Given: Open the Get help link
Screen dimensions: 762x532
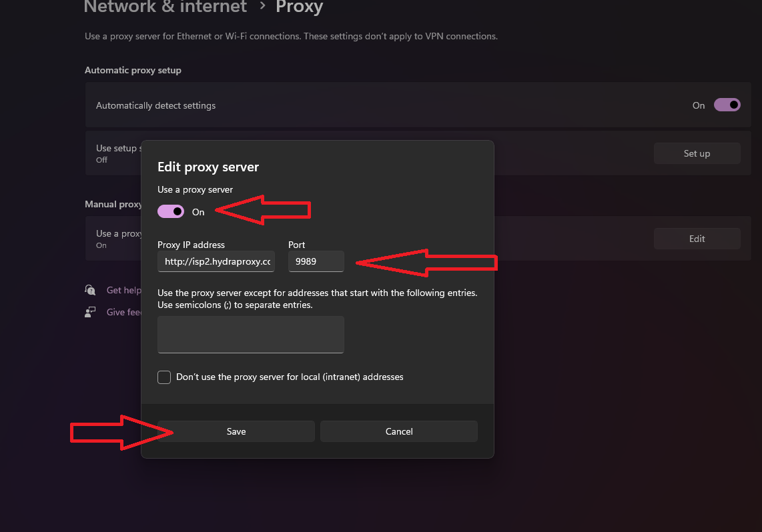Looking at the screenshot, I should (123, 290).
